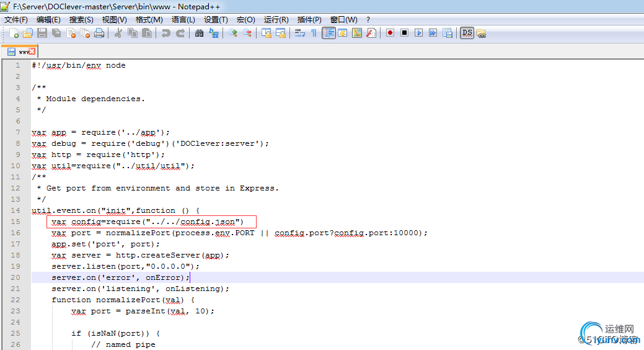Click the Paste icon

pyautogui.click(x=147, y=34)
